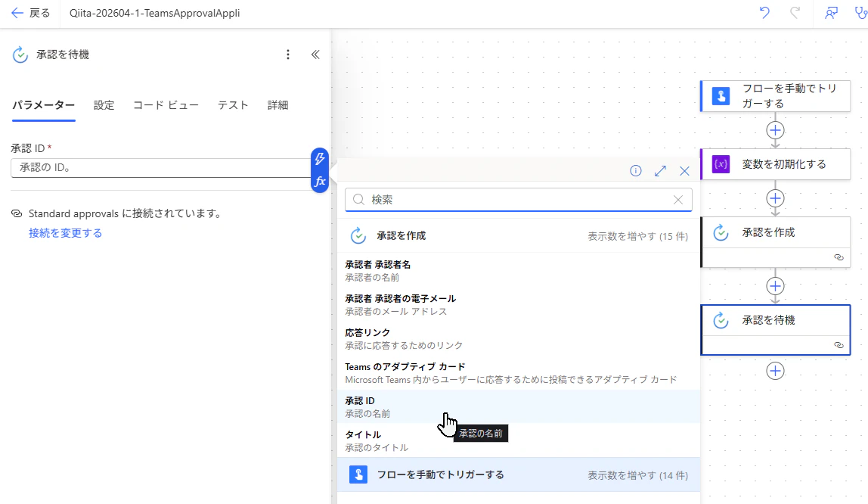868x504 pixels.
Task: Click the manual trigger icon on canvas card
Action: coord(721,96)
